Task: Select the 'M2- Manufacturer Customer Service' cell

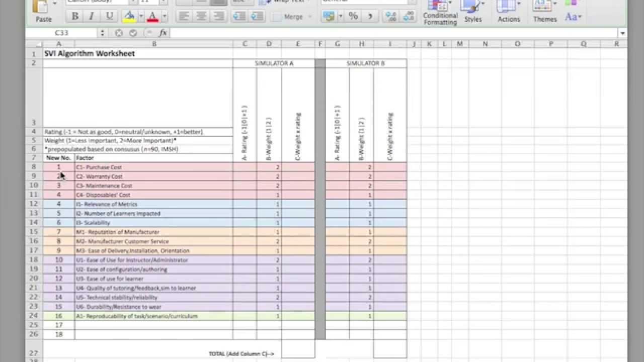Action: coord(154,241)
